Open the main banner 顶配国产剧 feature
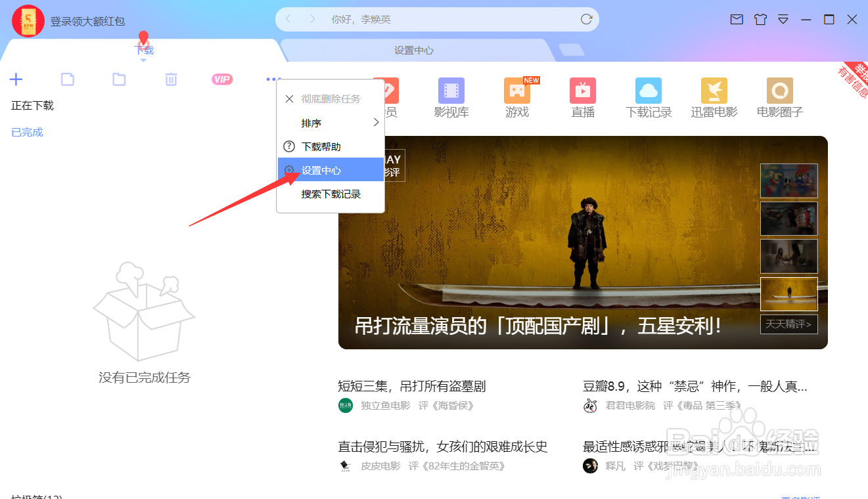868x499 pixels. click(x=583, y=242)
